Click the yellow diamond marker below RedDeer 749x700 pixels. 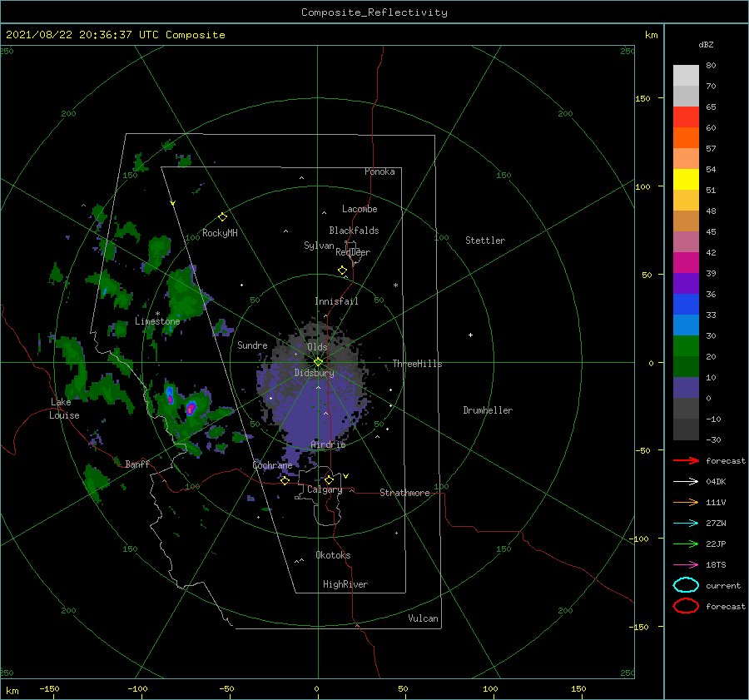tap(342, 271)
